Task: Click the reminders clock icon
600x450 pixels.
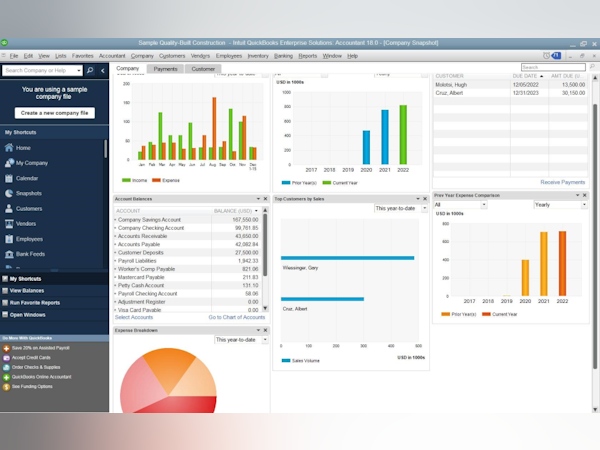Action: [x=546, y=55]
